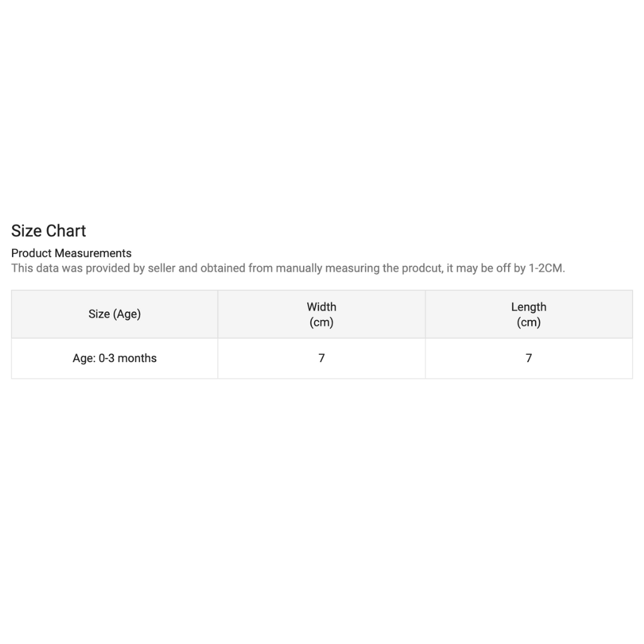The width and height of the screenshot is (644, 644).
Task: Click the seller data disclaimer sentence
Action: (x=288, y=268)
